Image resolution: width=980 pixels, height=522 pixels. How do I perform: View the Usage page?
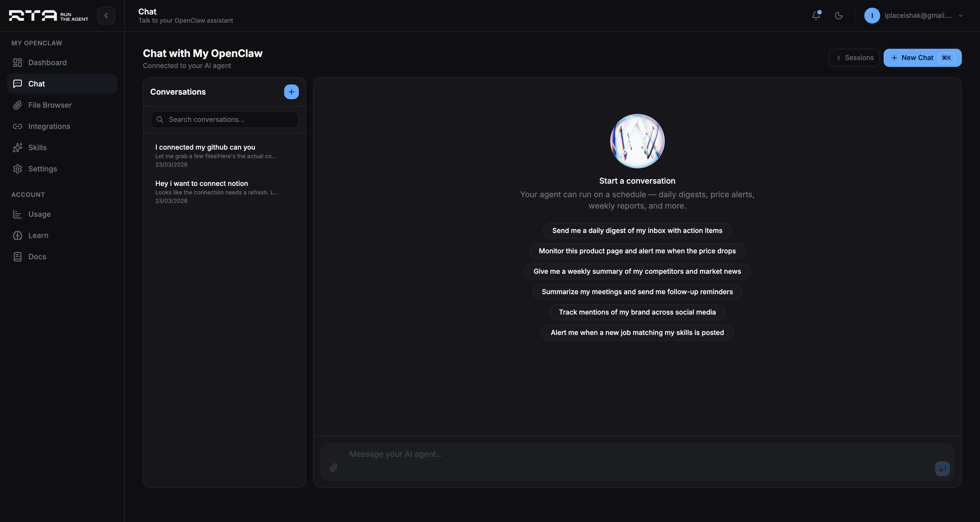click(62, 214)
